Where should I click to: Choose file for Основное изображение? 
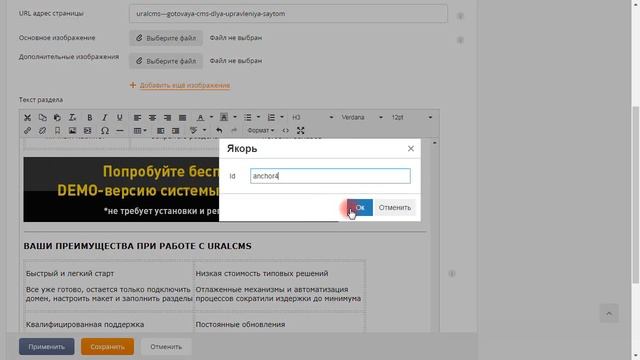166,38
